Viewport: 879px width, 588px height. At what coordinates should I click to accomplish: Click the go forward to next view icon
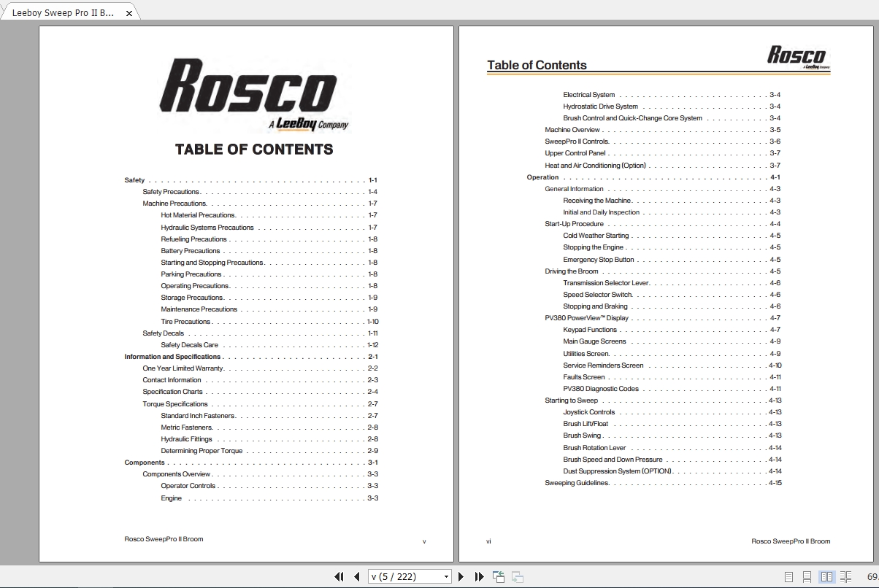[518, 576]
